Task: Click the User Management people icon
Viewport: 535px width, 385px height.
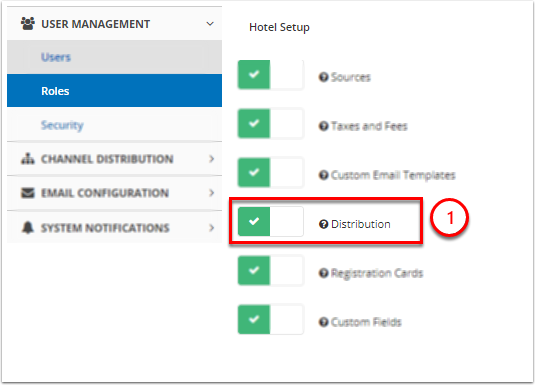Action: (x=28, y=24)
